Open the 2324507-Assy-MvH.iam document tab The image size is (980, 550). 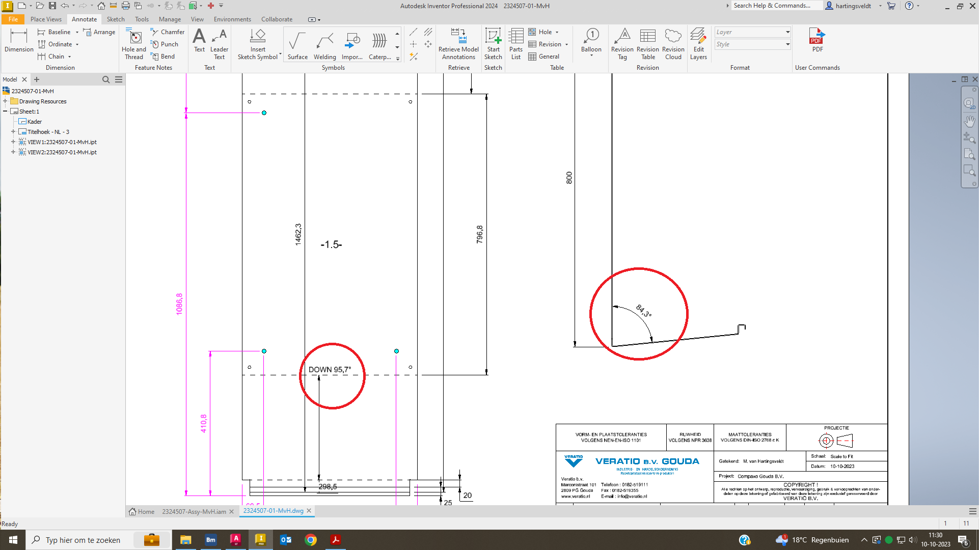point(193,511)
